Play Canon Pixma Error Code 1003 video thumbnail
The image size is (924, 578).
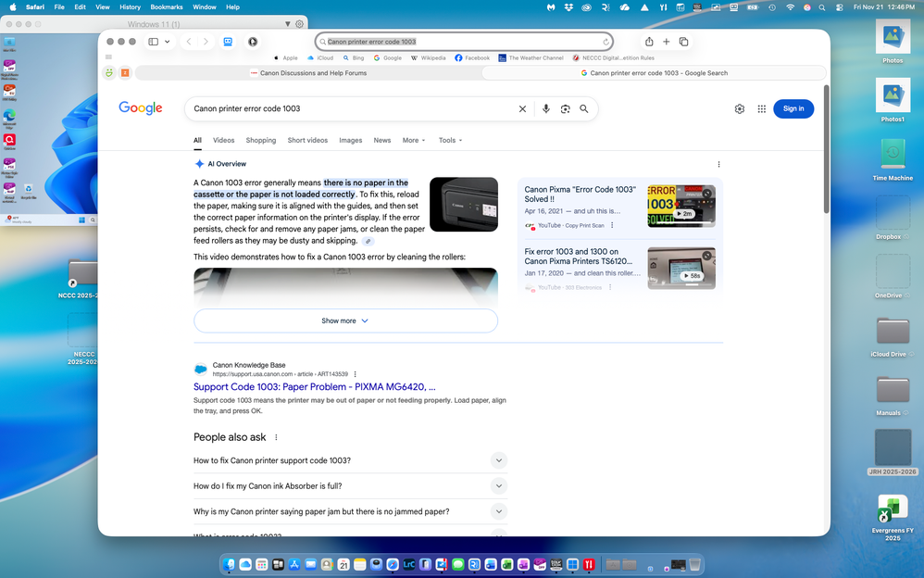click(x=681, y=206)
